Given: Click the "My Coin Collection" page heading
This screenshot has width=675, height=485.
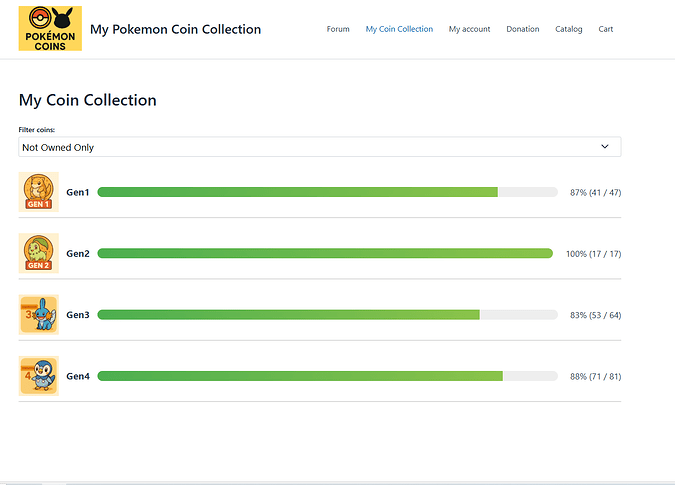Looking at the screenshot, I should (x=87, y=100).
